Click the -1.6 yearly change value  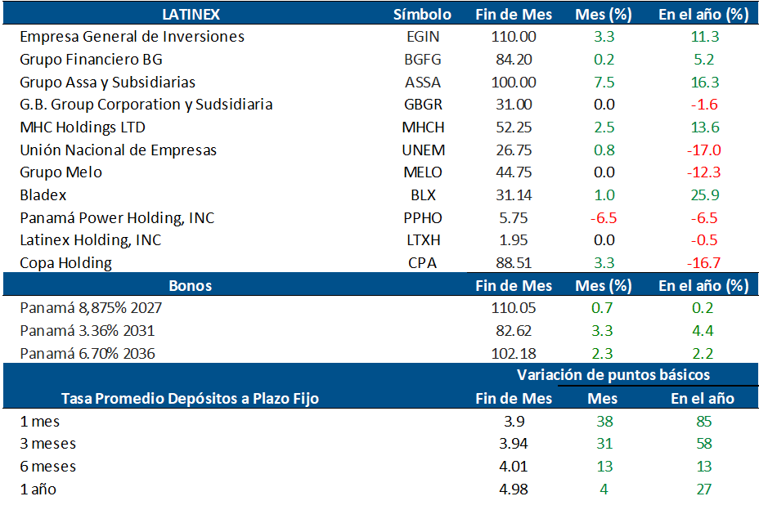tap(704, 105)
